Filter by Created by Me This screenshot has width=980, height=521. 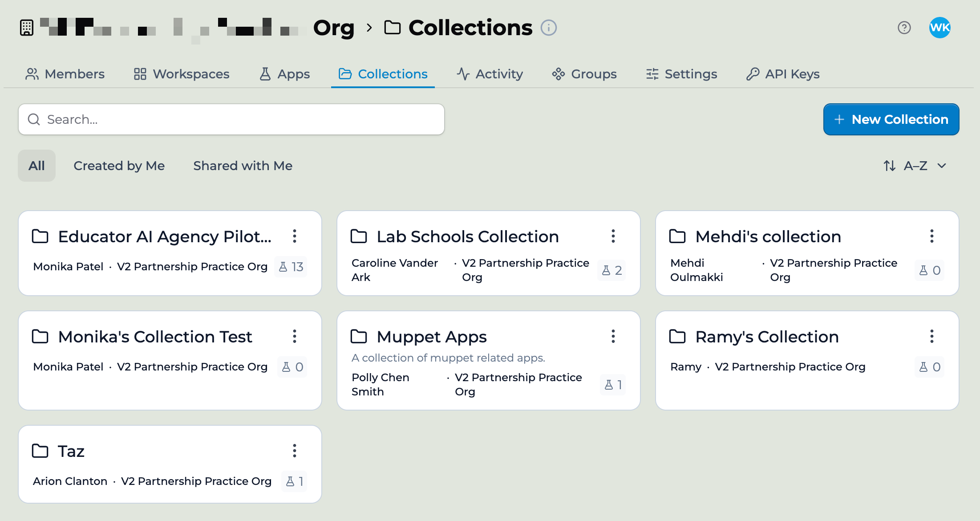119,166
